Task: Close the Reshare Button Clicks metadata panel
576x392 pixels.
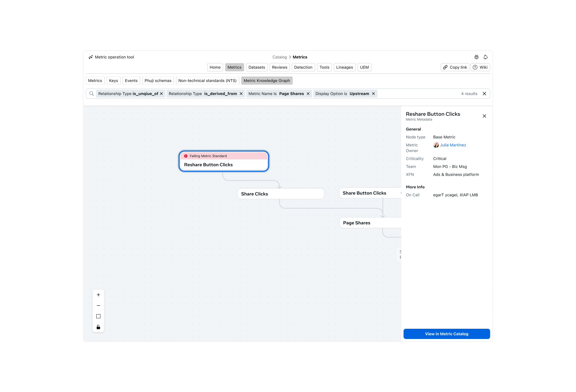Action: point(484,116)
